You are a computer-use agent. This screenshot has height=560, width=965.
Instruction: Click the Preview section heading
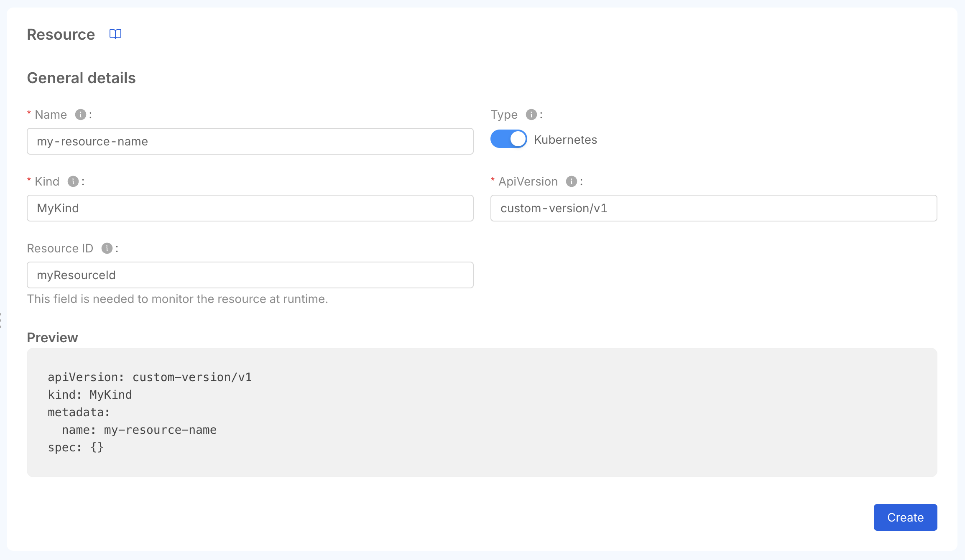click(x=52, y=337)
